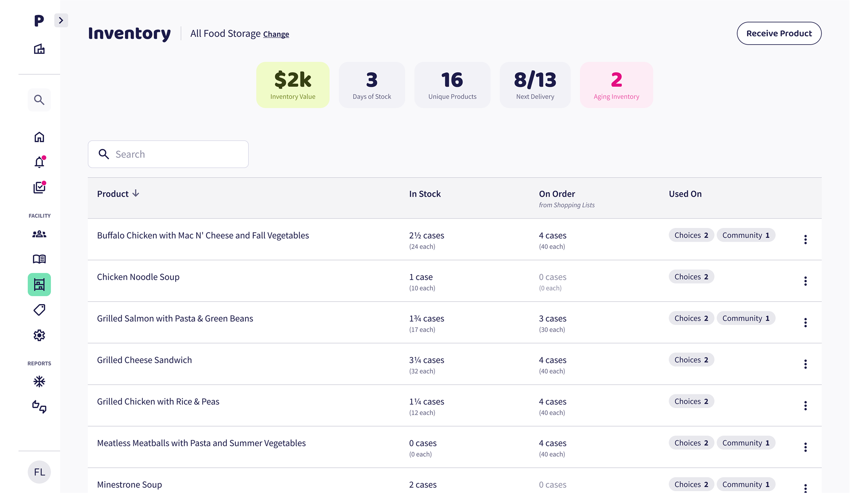Open the price tag icon in the sidebar

pyautogui.click(x=39, y=310)
